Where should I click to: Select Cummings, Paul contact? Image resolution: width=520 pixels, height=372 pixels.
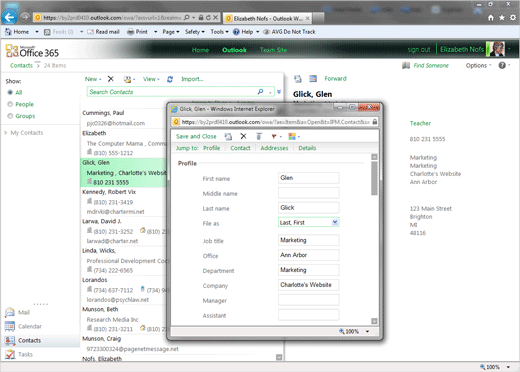(x=124, y=118)
